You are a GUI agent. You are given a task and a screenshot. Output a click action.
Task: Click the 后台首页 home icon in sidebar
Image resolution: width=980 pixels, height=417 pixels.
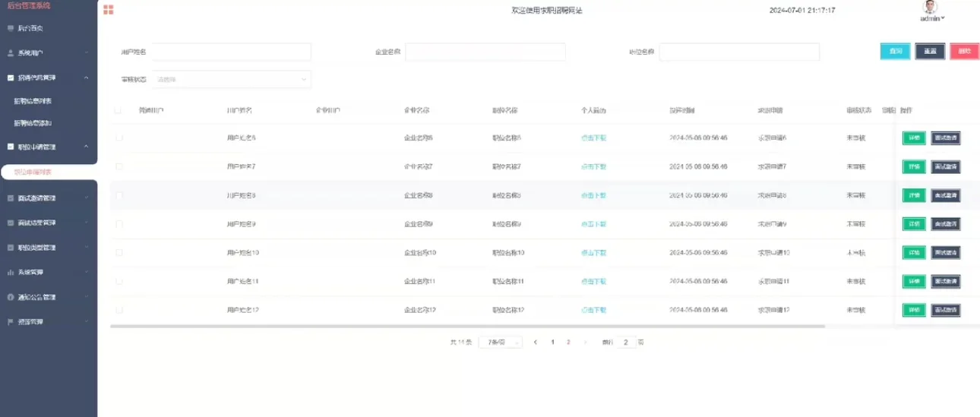tap(11, 28)
